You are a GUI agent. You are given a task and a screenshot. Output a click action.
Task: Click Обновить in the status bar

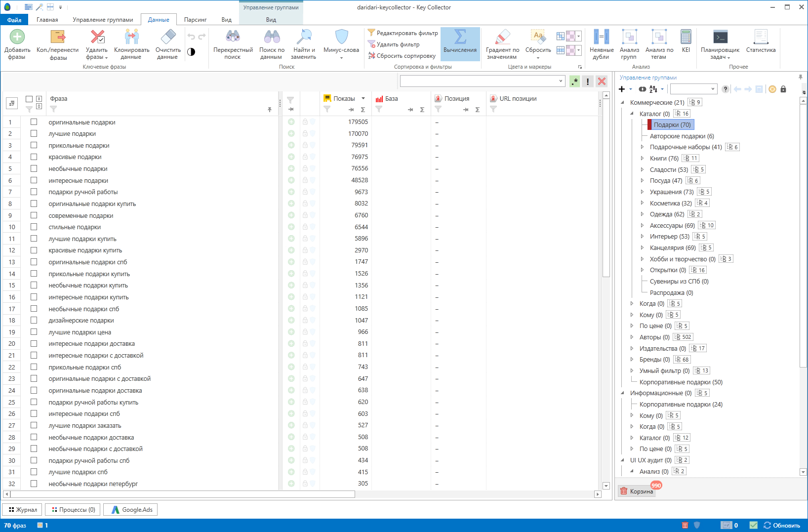click(x=782, y=526)
